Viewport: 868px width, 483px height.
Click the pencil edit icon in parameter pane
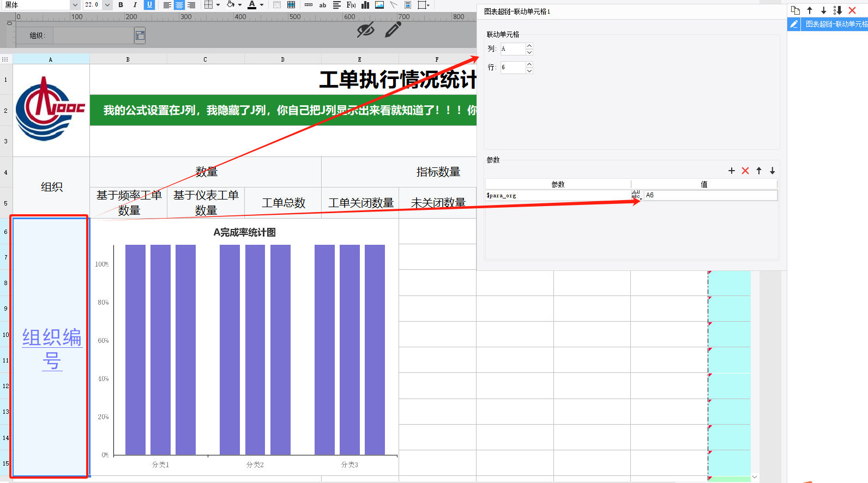pos(393,29)
